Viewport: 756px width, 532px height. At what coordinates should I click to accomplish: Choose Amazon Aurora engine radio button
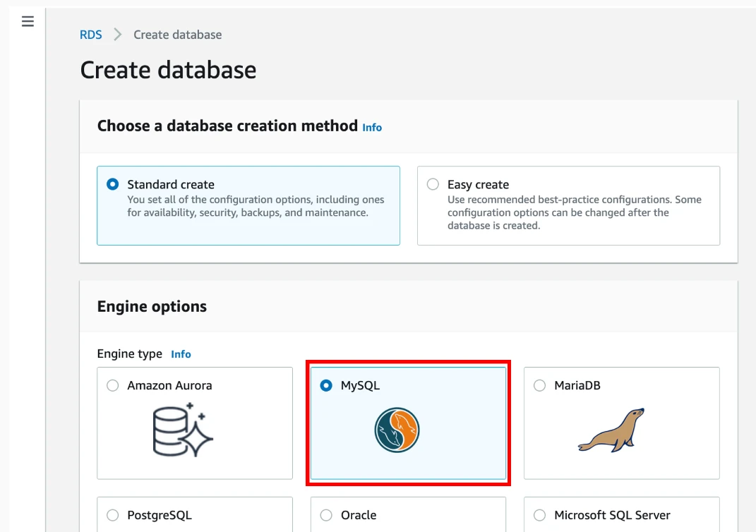112,385
